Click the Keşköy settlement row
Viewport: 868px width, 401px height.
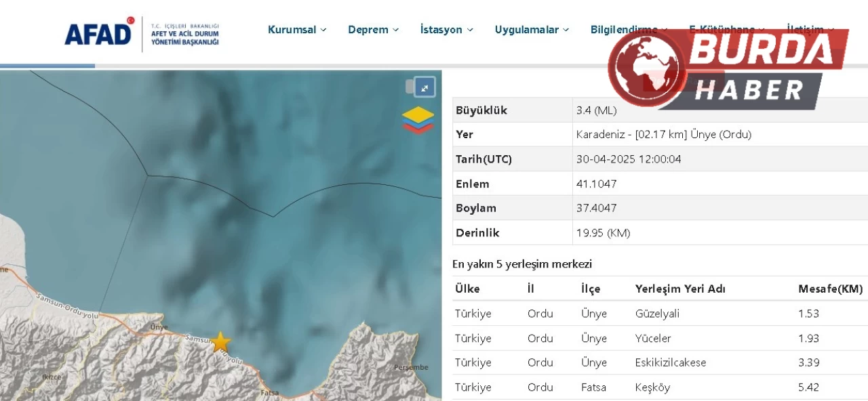(x=660, y=387)
